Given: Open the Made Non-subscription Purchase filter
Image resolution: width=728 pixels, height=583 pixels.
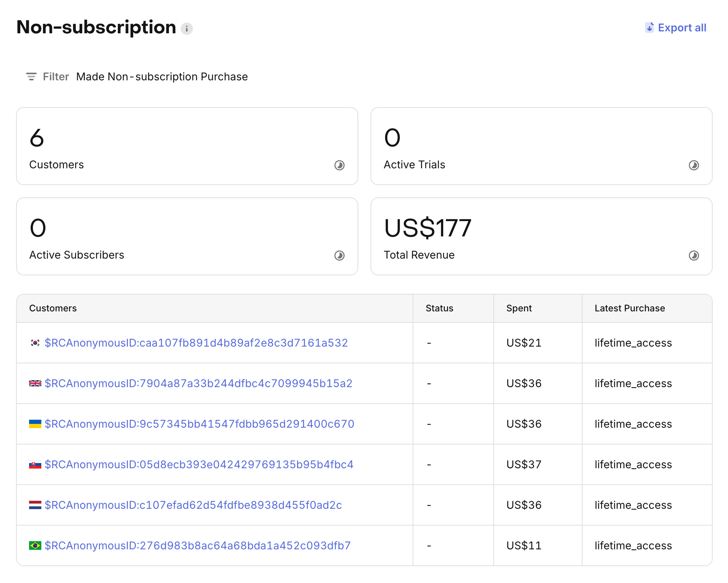Looking at the screenshot, I should (162, 77).
